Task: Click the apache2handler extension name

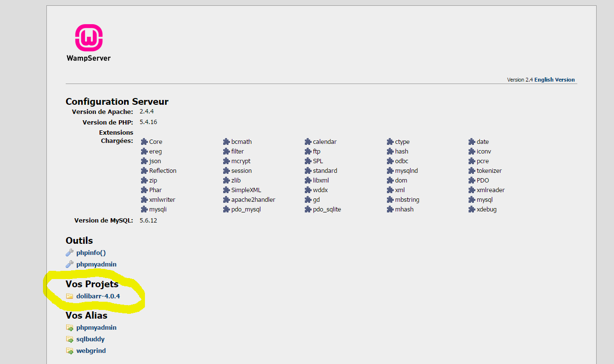Action: (x=253, y=199)
